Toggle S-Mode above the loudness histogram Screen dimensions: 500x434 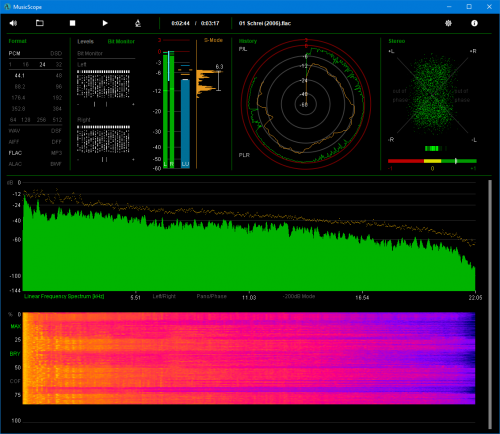(x=213, y=40)
